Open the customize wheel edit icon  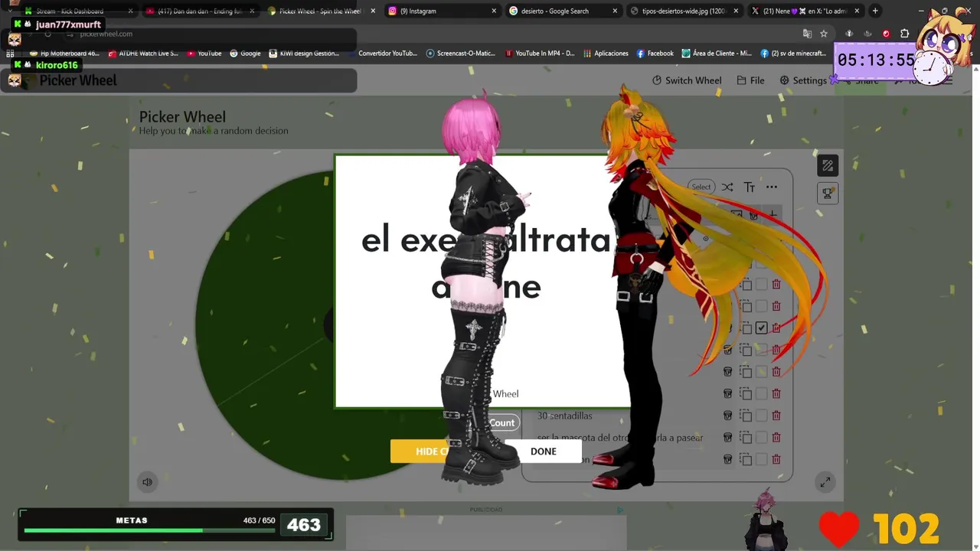click(828, 165)
